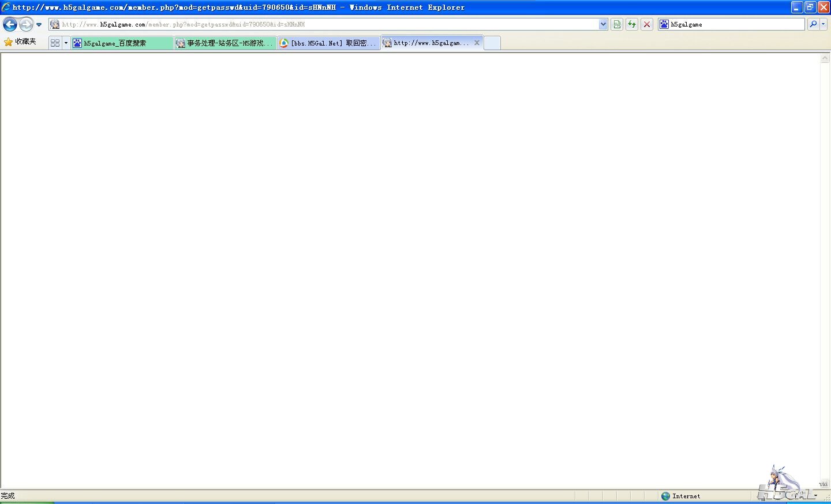Image resolution: width=831 pixels, height=504 pixels.
Task: Switch to the [bbs.H5Gal.Net] 取回密 tab
Action: 328,43
